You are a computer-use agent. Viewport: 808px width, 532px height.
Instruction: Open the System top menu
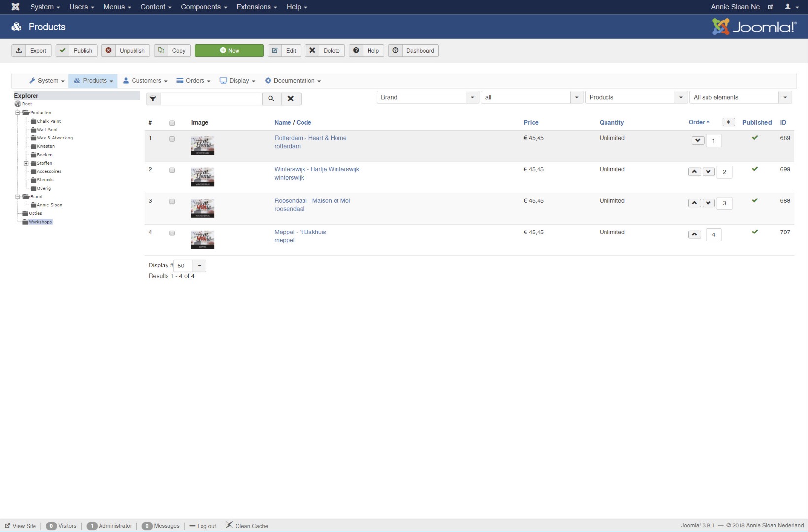tap(45, 7)
